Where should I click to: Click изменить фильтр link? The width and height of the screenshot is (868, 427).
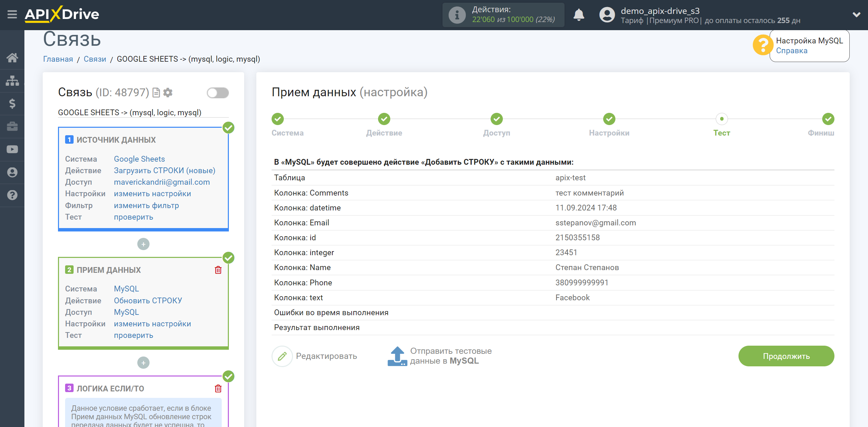tap(146, 205)
